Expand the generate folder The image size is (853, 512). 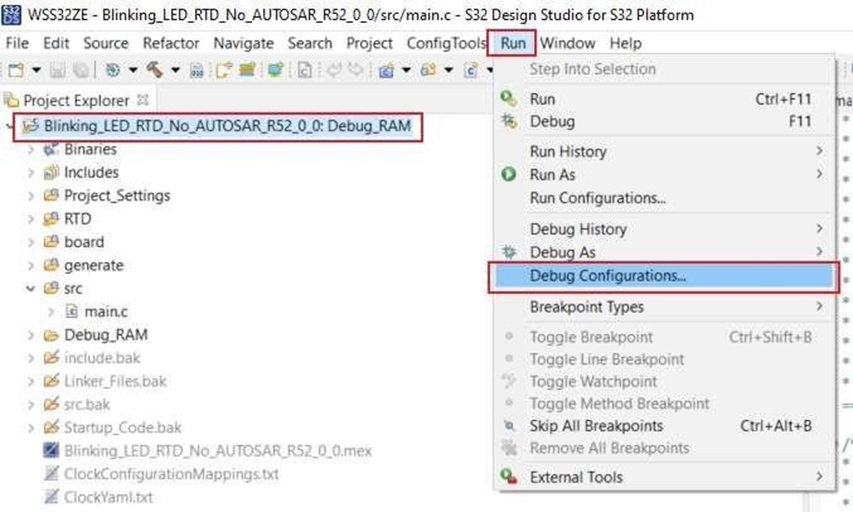(31, 266)
